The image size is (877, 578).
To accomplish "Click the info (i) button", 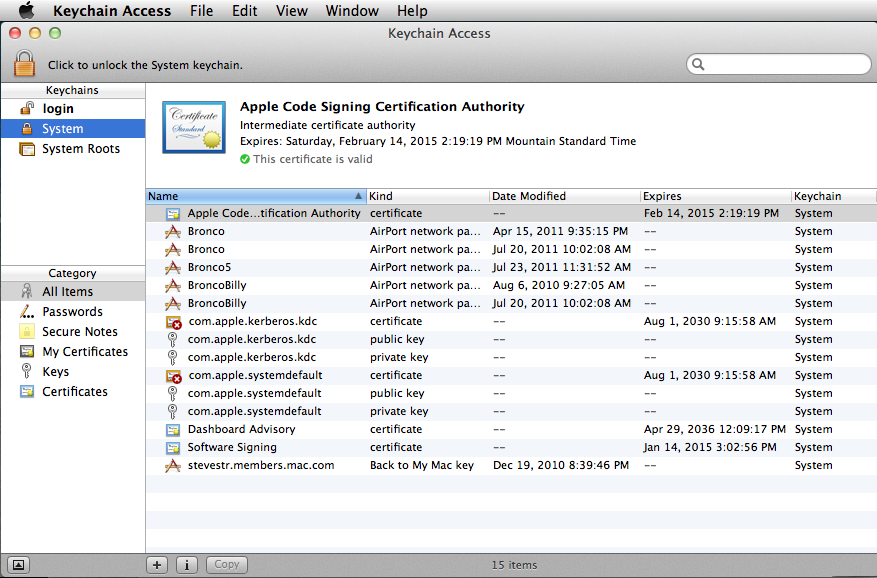I will point(187,565).
